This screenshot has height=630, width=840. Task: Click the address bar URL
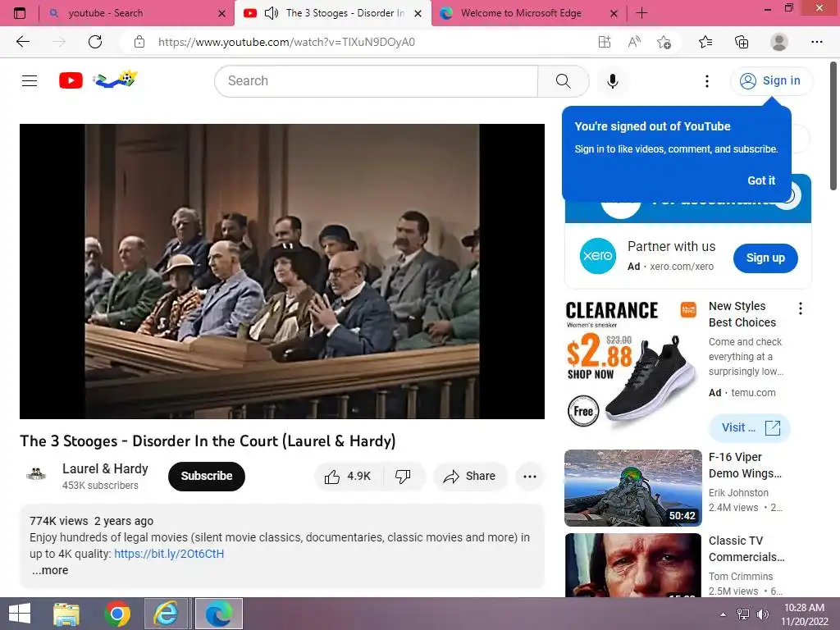pyautogui.click(x=286, y=42)
